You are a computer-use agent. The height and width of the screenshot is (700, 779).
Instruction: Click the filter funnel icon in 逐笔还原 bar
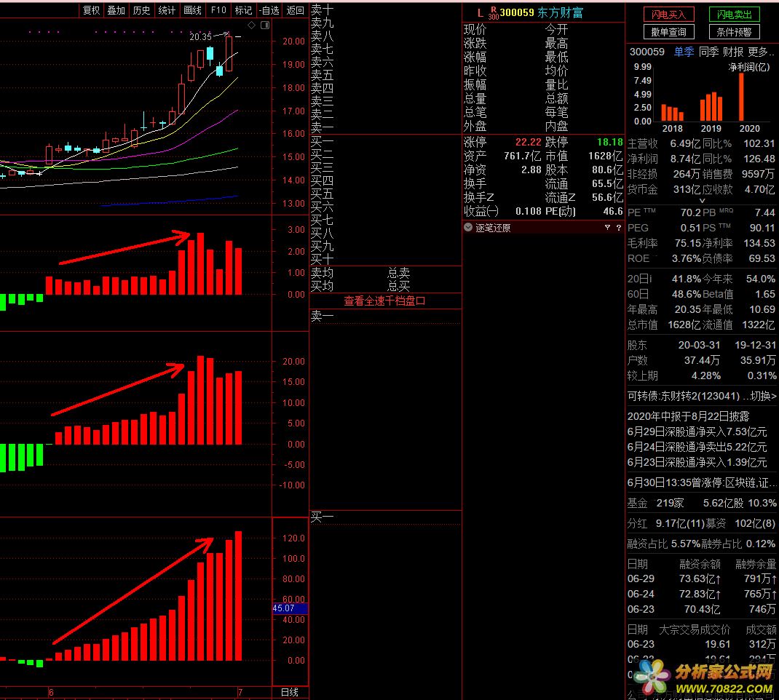coord(607,227)
